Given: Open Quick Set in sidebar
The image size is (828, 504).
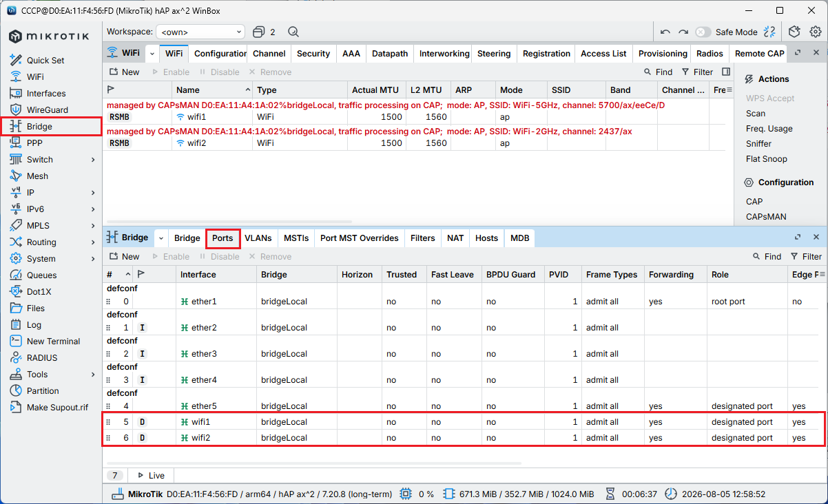Looking at the screenshot, I should (x=45, y=61).
